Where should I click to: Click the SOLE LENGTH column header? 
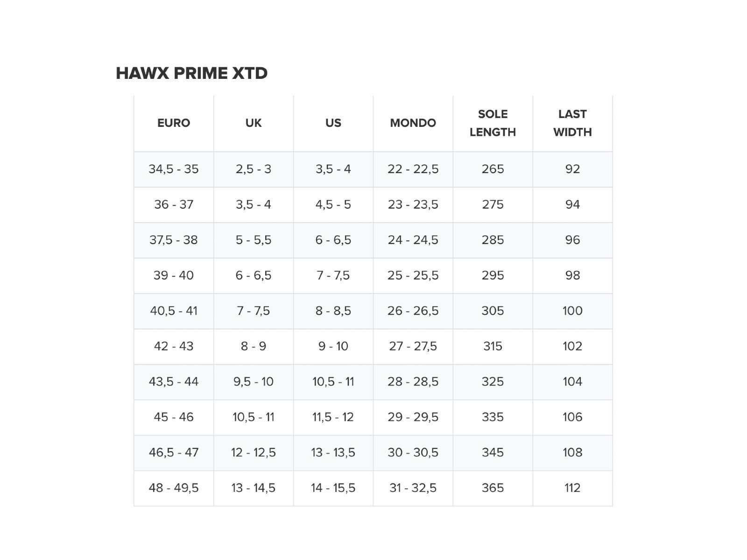[493, 123]
